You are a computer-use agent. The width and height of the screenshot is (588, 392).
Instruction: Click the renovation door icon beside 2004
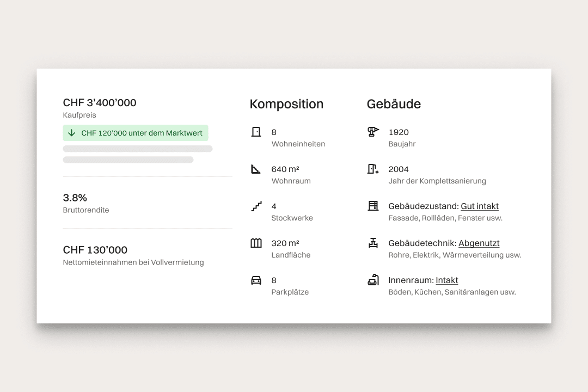click(373, 169)
